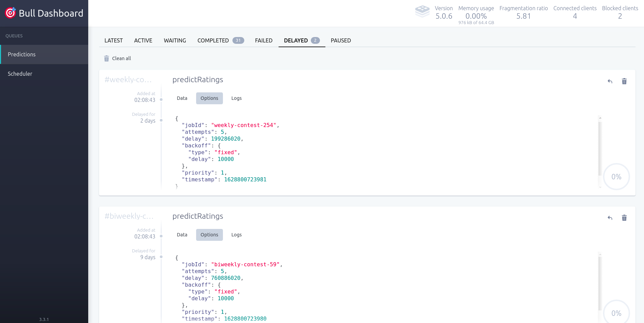Image resolution: width=644 pixels, height=323 pixels.
Task: Click the timestamp value 1628800723981
Action: (245, 180)
